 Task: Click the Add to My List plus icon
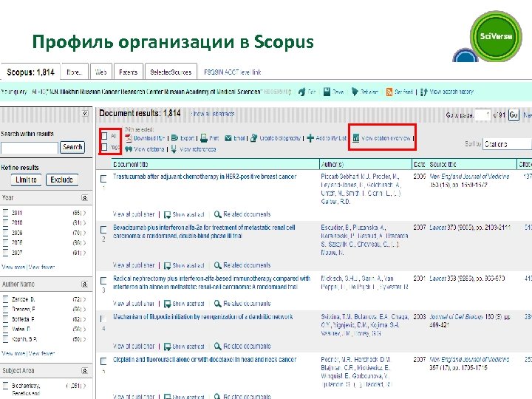[x=310, y=138]
